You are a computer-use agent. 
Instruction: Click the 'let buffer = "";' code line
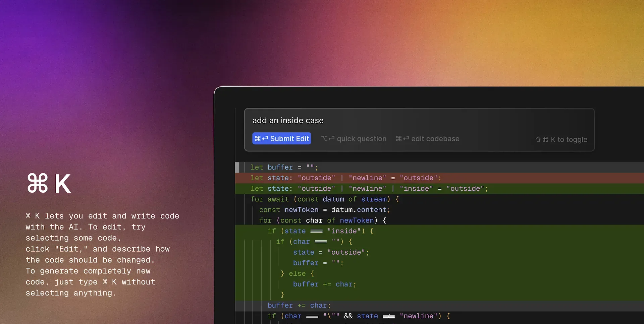pos(284,167)
